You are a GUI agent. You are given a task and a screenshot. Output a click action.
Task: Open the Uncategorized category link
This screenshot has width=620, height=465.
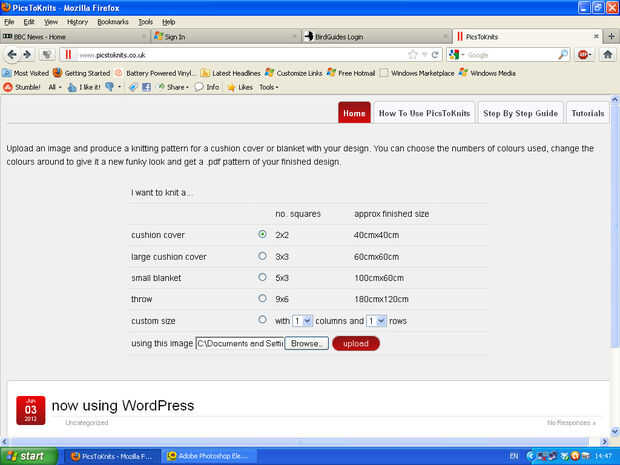click(87, 423)
